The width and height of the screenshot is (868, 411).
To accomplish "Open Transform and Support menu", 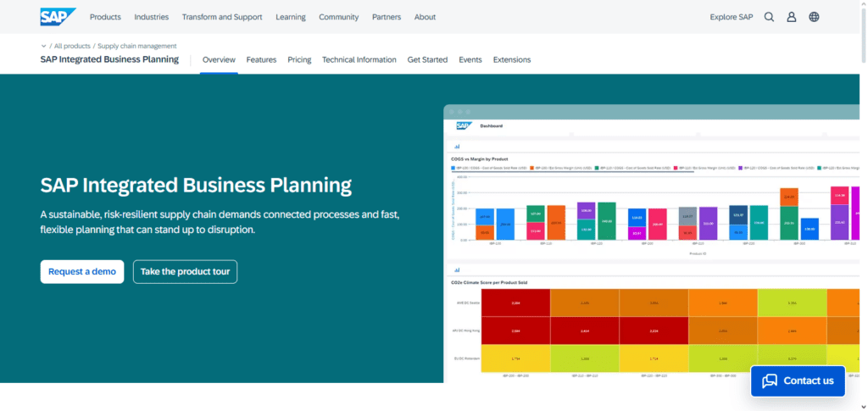I will (222, 17).
